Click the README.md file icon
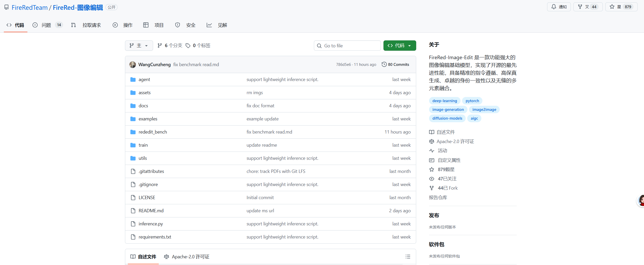The width and height of the screenshot is (644, 265). pyautogui.click(x=133, y=211)
